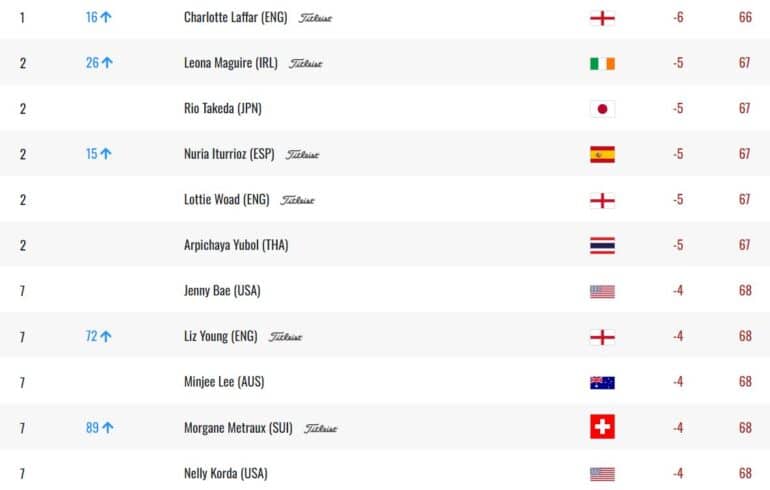Click the up arrow beside position change 26

(x=107, y=63)
